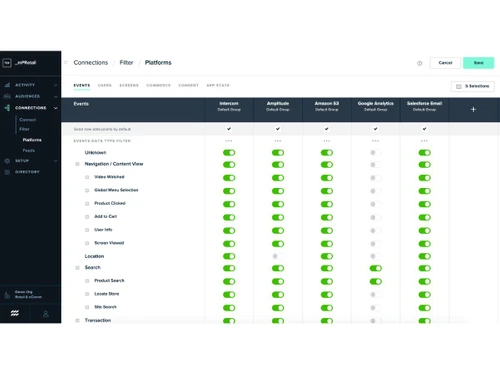Open the user profile icon at the sidebar bottom
The image size is (500, 375).
click(46, 314)
